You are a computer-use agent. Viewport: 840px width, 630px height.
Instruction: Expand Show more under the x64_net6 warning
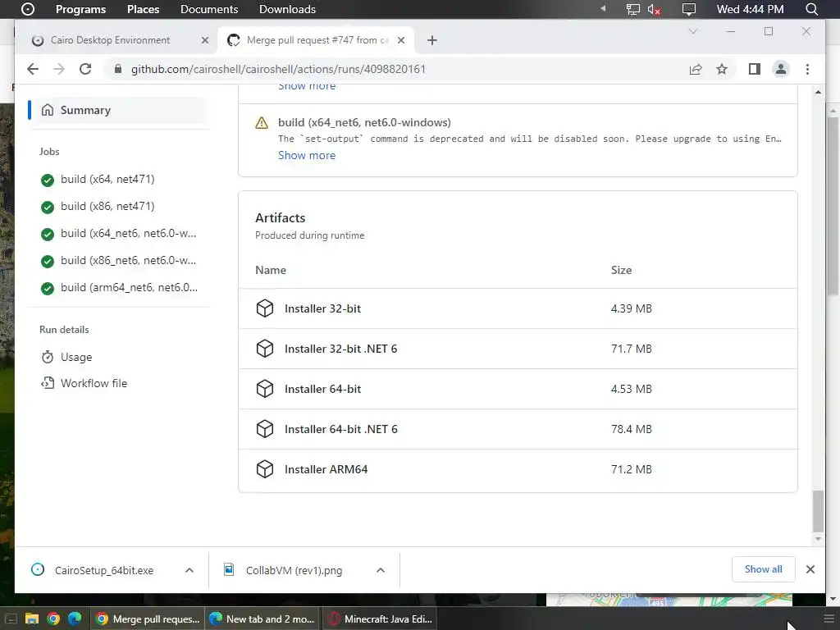click(307, 155)
